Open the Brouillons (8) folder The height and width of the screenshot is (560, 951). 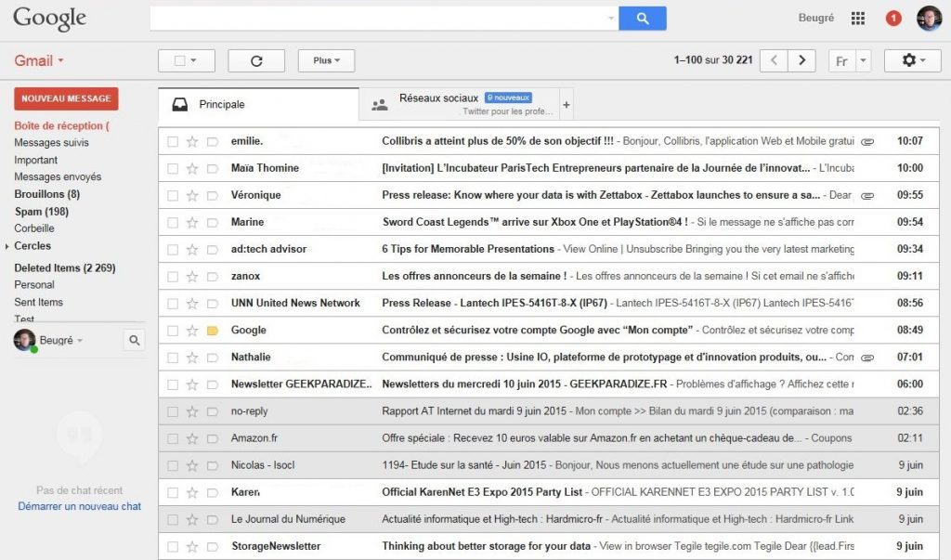click(46, 194)
